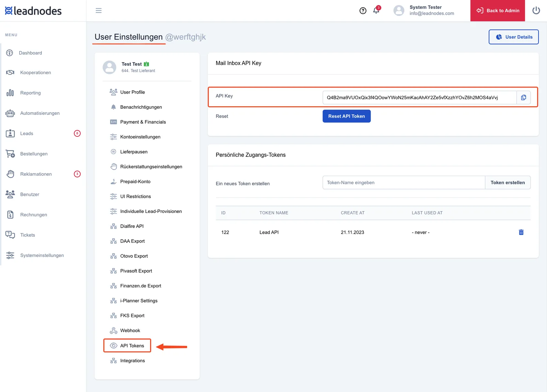Viewport: 547px width, 392px height.
Task: Open Leads in the sidebar
Action: [27, 134]
